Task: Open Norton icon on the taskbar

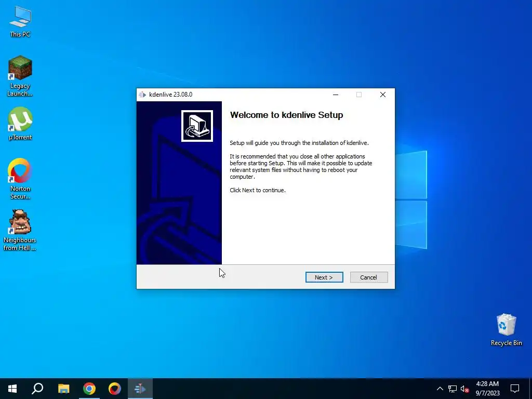Action: 115,389
